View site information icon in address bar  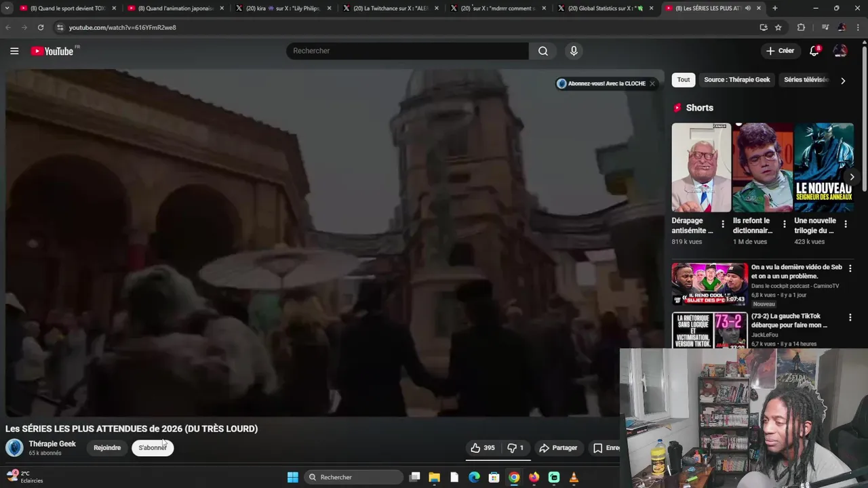click(x=60, y=27)
